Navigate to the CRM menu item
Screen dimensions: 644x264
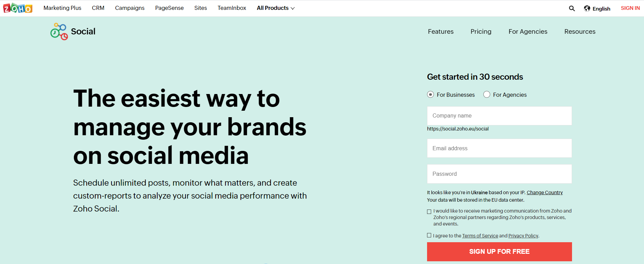(x=98, y=7)
